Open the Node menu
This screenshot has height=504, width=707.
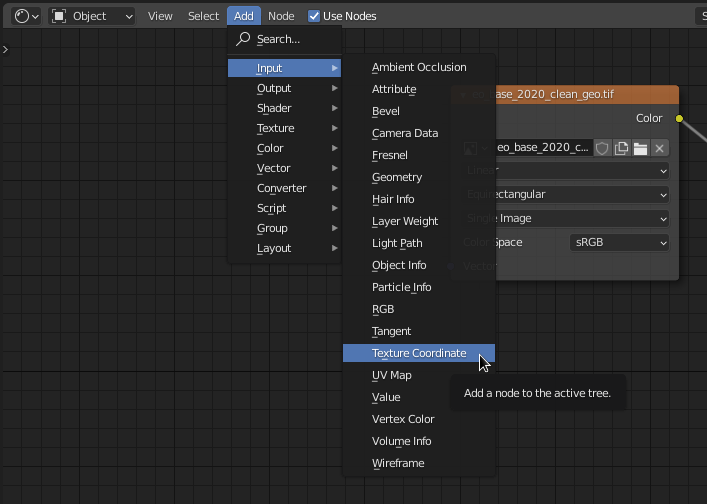pos(281,16)
